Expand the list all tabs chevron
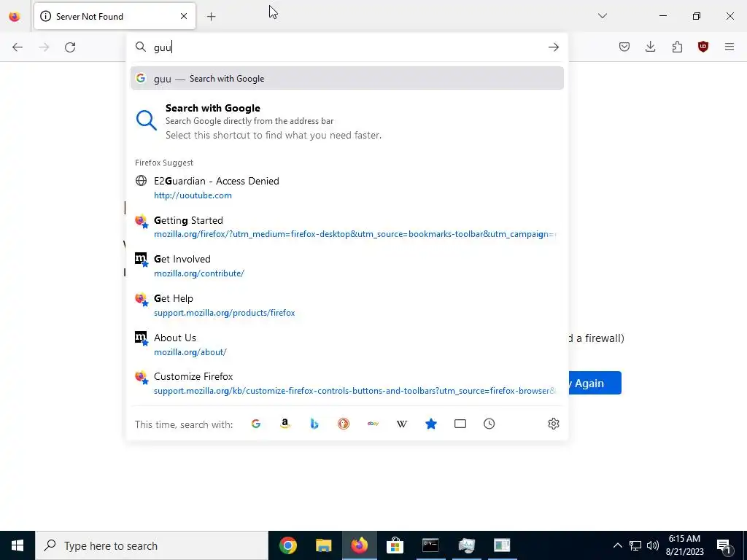The image size is (747, 560). [602, 16]
